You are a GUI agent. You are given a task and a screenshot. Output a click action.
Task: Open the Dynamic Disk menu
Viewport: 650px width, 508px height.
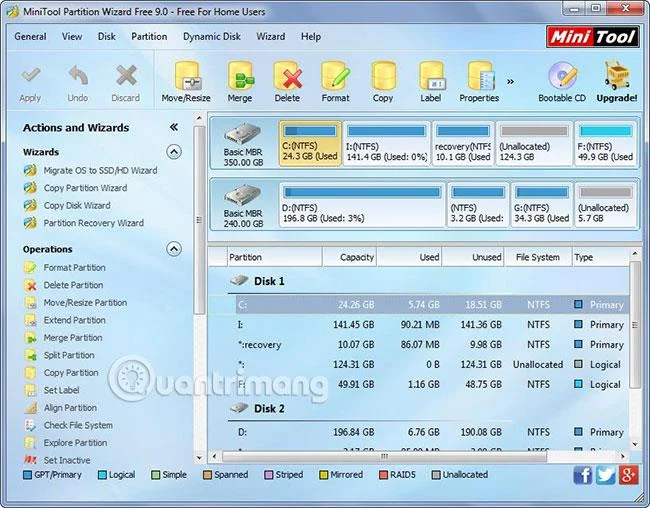click(212, 36)
